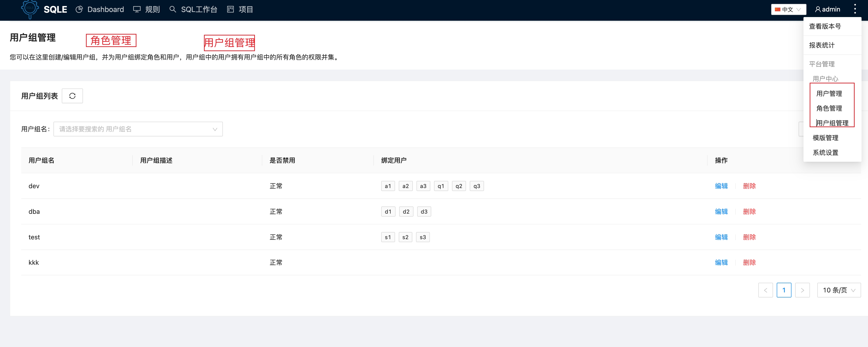Click the monitor icon beside 规则
The image size is (868, 347).
[x=137, y=9]
